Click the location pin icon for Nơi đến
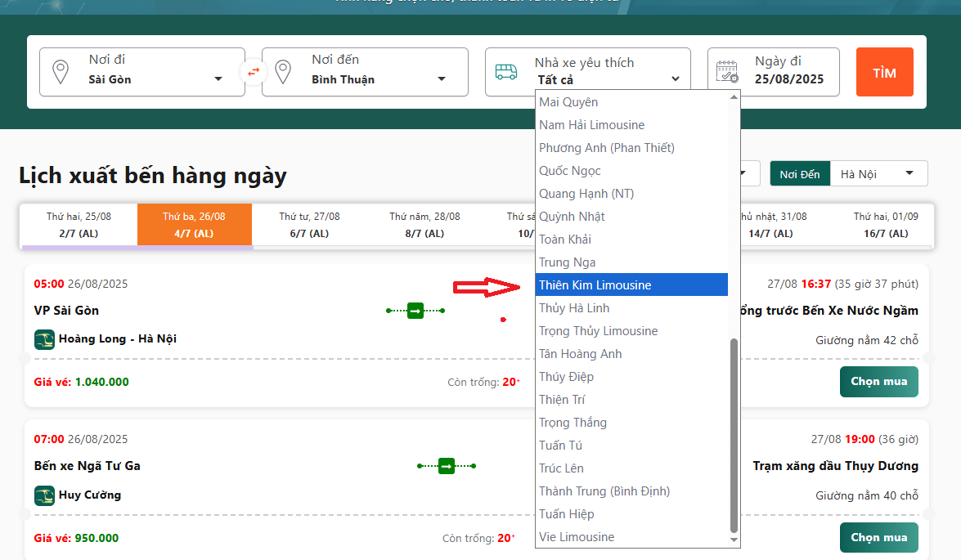The height and width of the screenshot is (560, 961). (283, 72)
